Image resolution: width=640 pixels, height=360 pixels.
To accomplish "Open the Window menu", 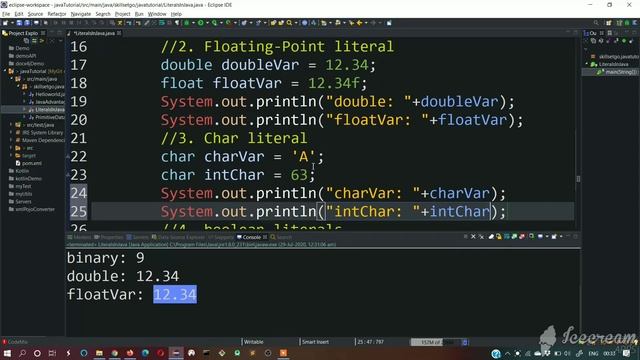I will tap(157, 14).
